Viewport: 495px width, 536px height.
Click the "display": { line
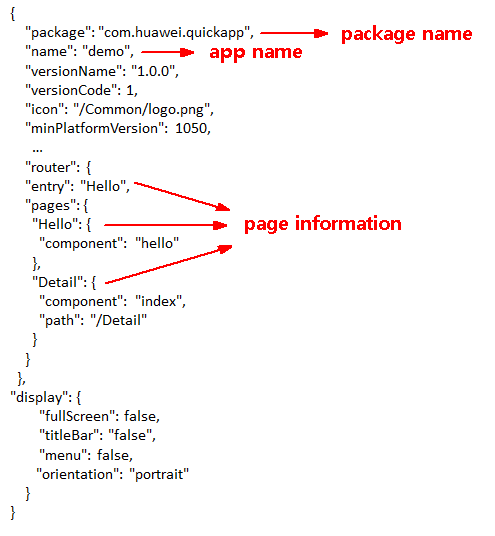coord(45,398)
